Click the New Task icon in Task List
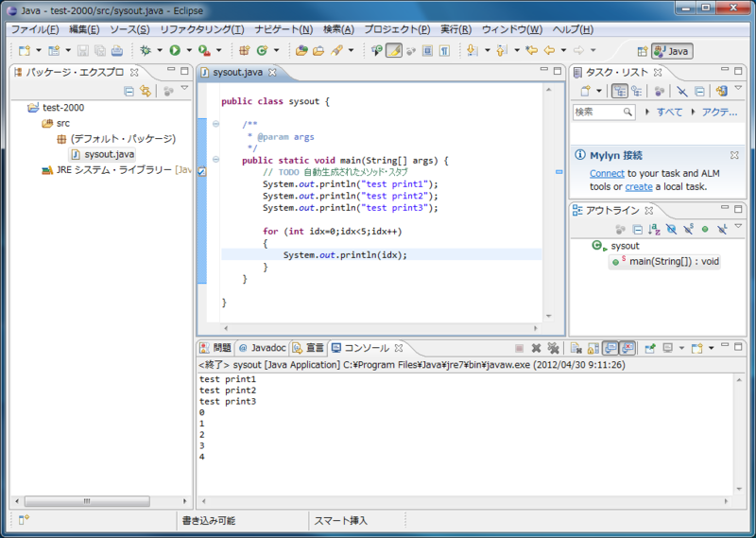 point(585,91)
